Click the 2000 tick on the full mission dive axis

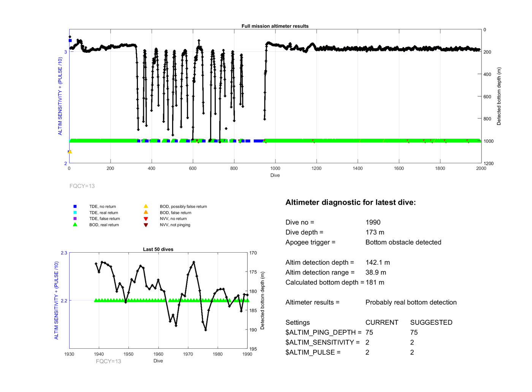tap(481, 169)
